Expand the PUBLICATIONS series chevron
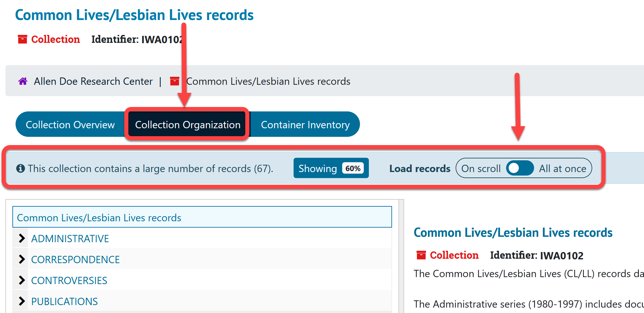 [x=21, y=301]
